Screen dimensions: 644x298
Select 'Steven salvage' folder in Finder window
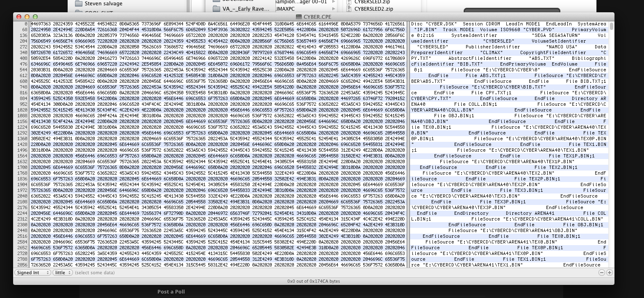[103, 3]
